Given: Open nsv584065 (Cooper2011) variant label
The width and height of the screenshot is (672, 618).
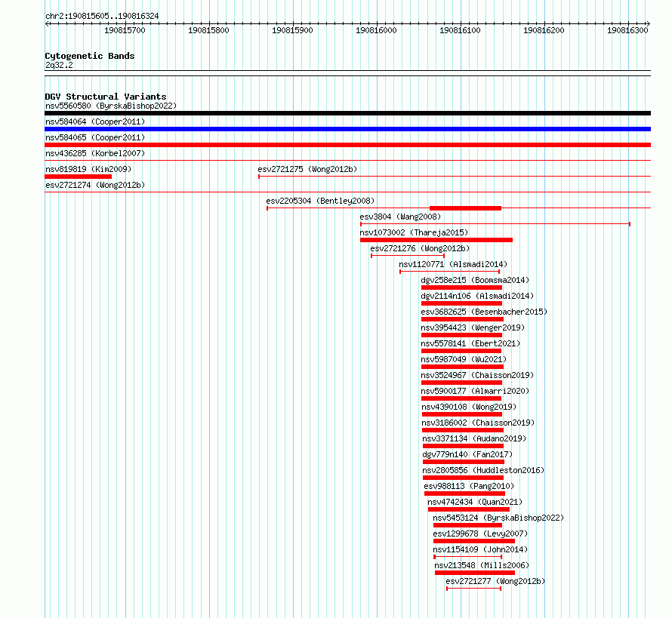Looking at the screenshot, I should click(x=95, y=137).
